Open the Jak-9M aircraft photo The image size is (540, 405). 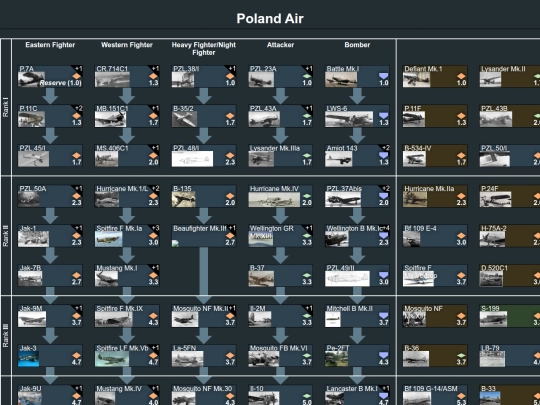32,319
